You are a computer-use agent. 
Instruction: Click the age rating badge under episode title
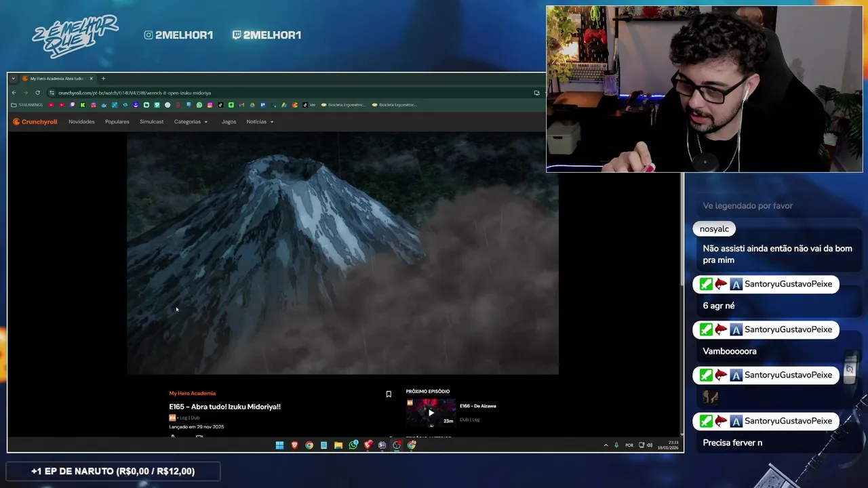click(x=172, y=418)
